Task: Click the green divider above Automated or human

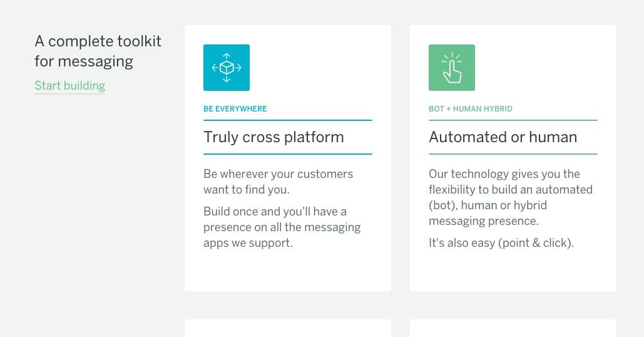Action: click(x=513, y=120)
